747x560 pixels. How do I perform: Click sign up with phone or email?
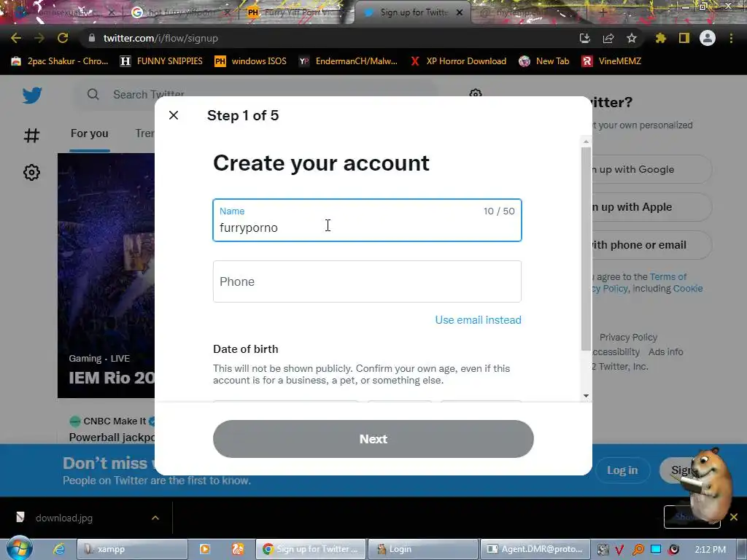(651, 245)
